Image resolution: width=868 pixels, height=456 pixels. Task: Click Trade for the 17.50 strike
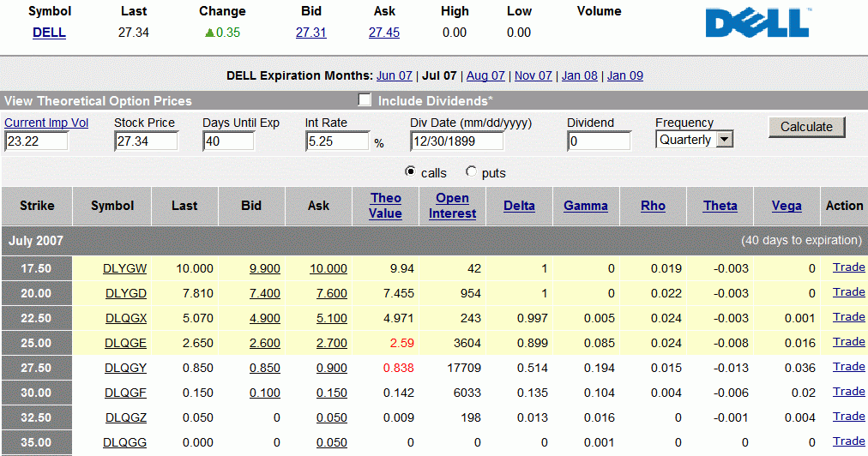pyautogui.click(x=848, y=267)
